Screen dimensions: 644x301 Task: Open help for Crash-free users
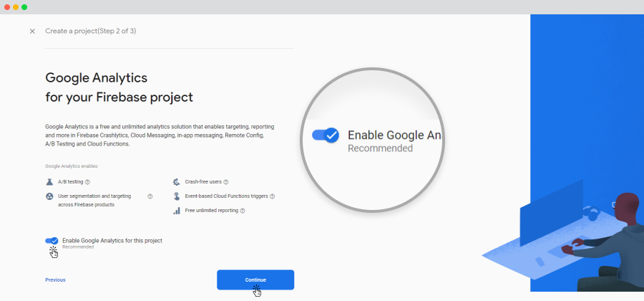226,182
